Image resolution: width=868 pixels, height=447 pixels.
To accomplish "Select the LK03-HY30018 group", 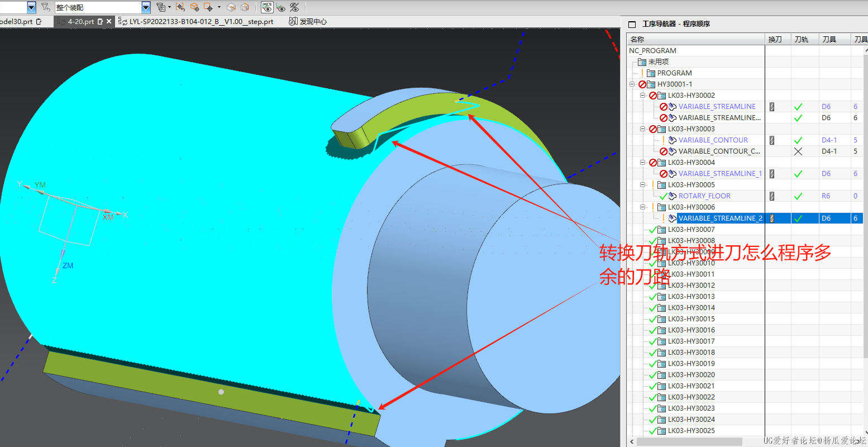I will point(691,353).
